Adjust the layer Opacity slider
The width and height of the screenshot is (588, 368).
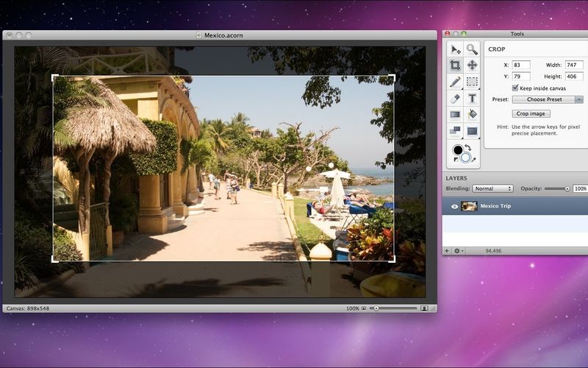pyautogui.click(x=557, y=188)
